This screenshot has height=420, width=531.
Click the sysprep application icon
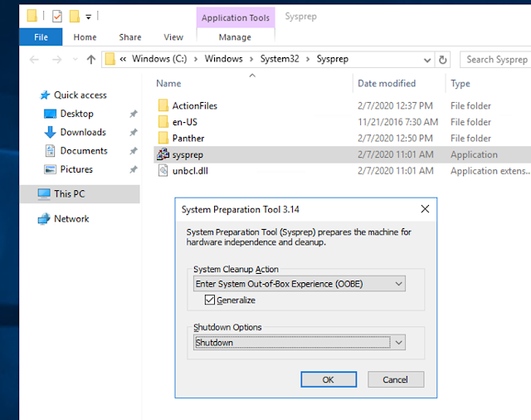point(163,154)
